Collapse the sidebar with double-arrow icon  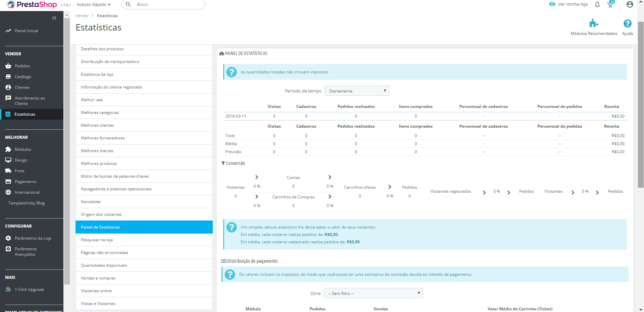click(x=54, y=18)
